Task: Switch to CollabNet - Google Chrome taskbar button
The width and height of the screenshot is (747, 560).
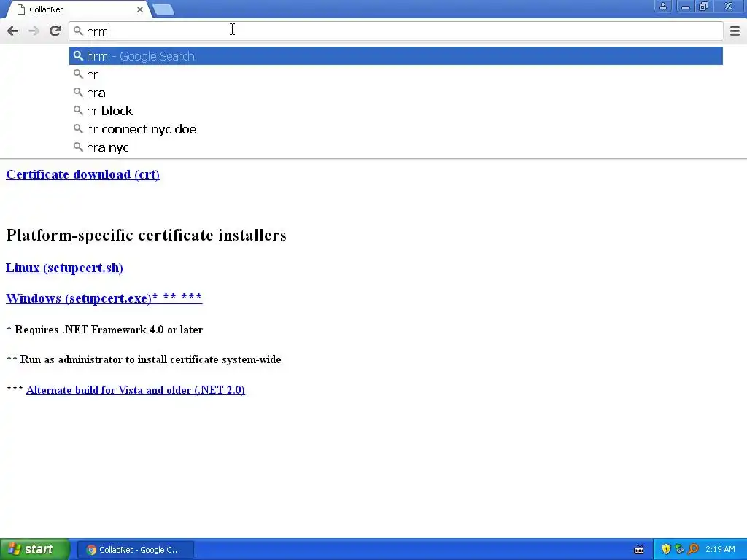Action: [135, 550]
